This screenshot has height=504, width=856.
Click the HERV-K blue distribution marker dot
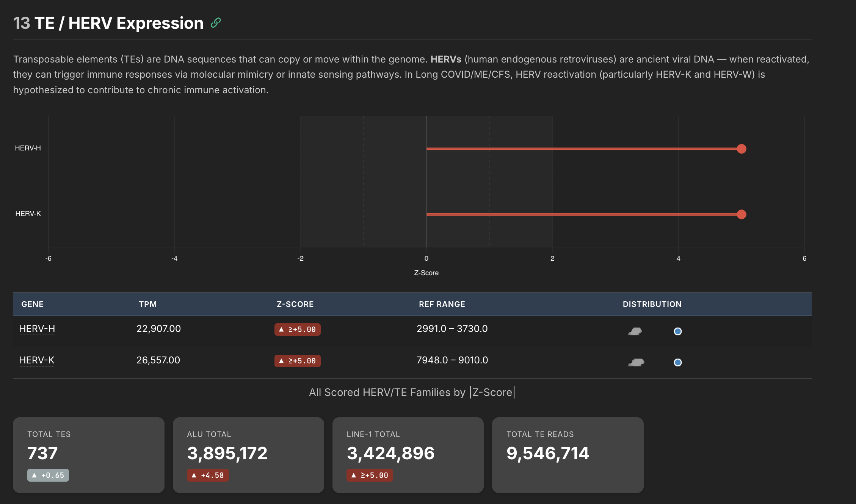[x=677, y=363]
